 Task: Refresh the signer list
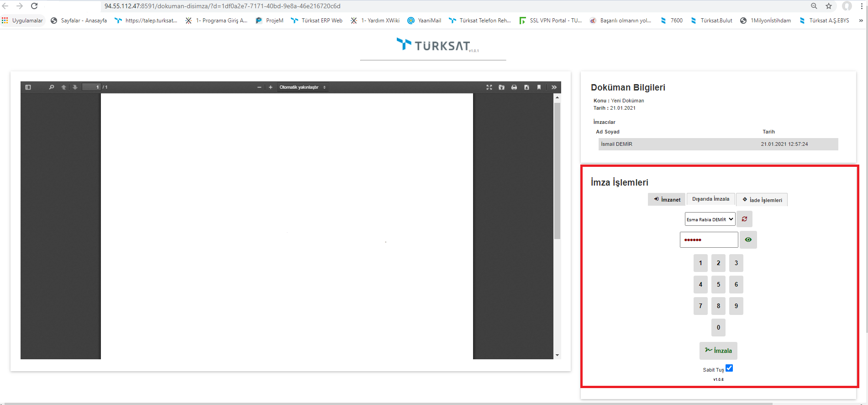pos(744,219)
